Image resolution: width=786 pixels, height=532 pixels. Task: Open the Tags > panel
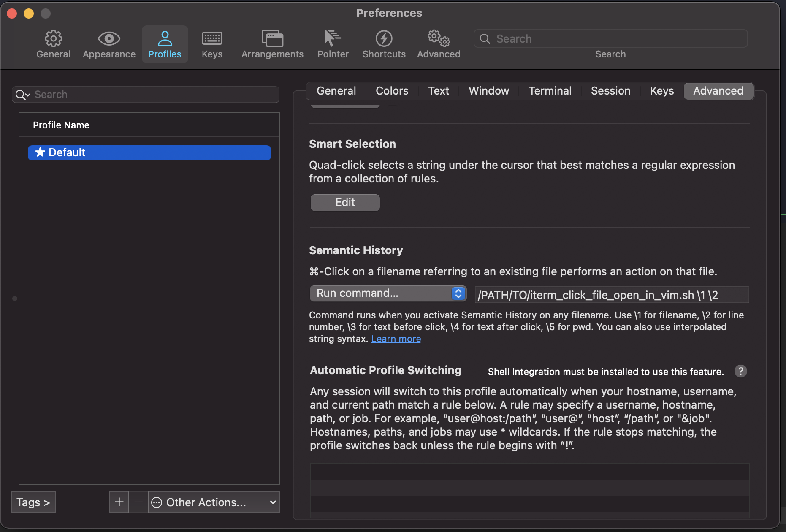(33, 502)
